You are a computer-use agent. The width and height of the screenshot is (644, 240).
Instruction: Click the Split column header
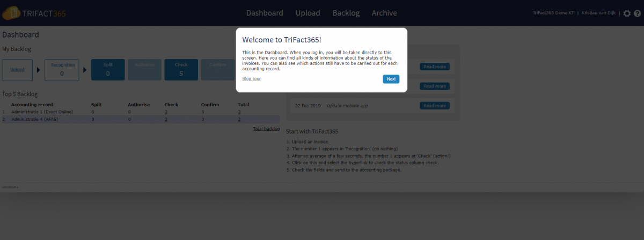(96, 105)
